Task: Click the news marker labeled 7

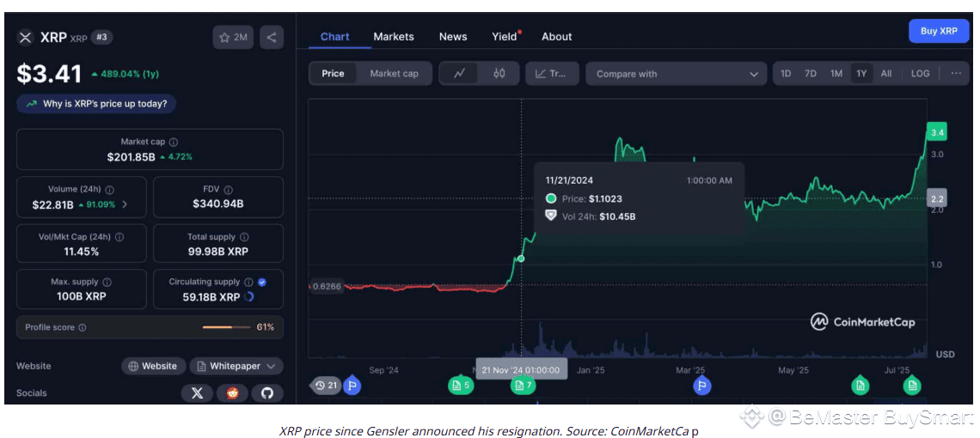Action: [523, 386]
